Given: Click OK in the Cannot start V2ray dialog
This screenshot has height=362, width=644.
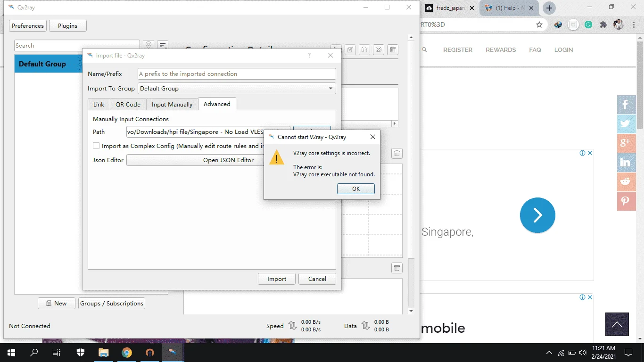Looking at the screenshot, I should point(356,189).
